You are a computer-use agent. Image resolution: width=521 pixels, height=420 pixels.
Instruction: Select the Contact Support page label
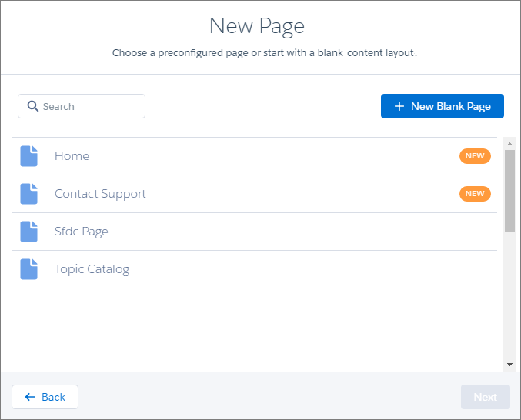point(100,194)
